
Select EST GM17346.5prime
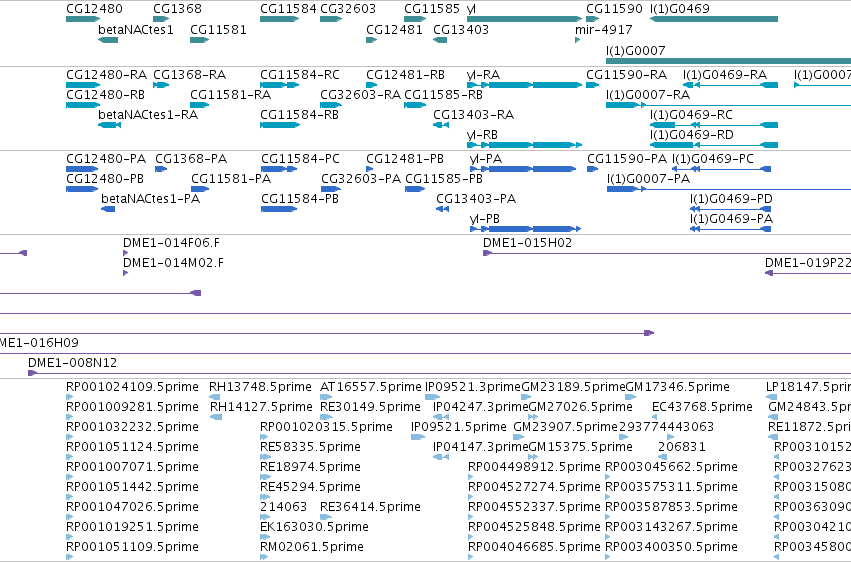631,398
